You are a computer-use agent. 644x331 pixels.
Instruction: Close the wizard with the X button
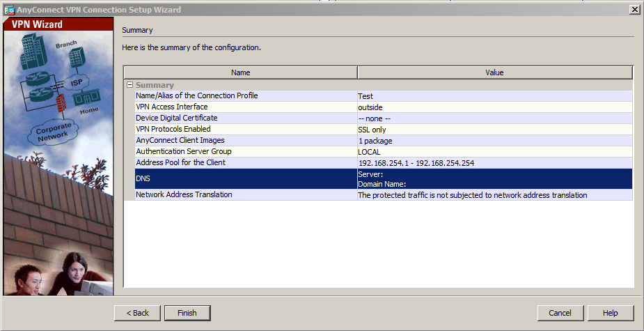(634, 10)
